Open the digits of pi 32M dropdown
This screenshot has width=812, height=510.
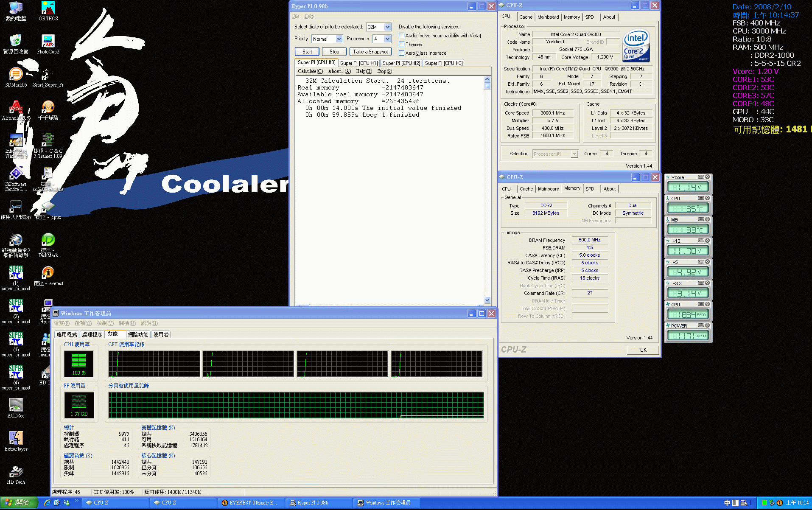click(x=387, y=27)
